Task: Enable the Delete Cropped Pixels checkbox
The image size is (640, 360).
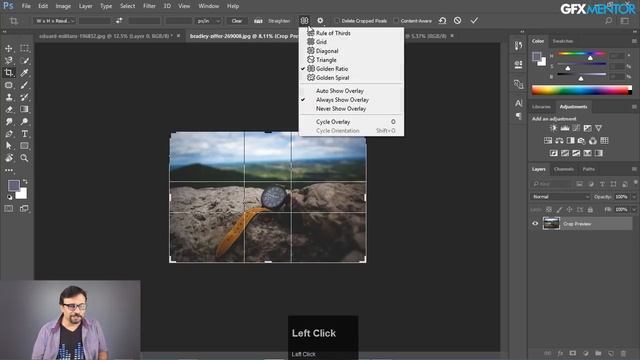Action: click(337, 21)
